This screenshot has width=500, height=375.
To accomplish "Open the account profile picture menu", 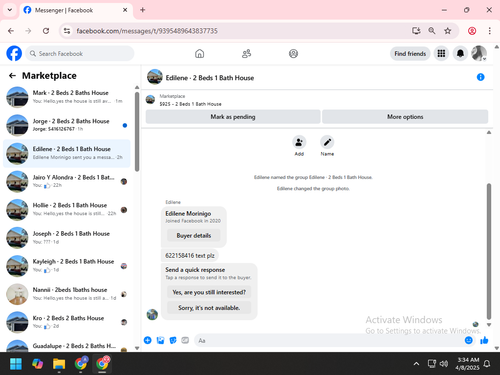I will (479, 53).
